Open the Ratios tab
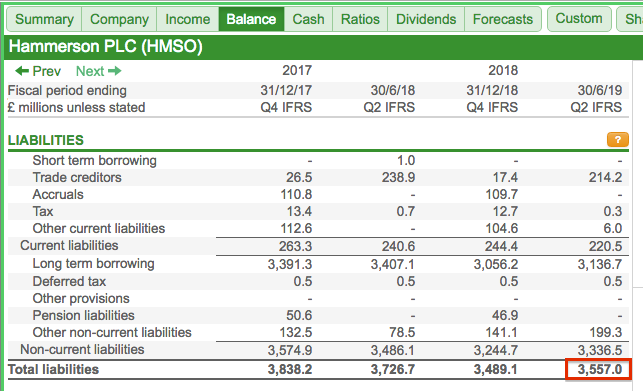 point(360,19)
